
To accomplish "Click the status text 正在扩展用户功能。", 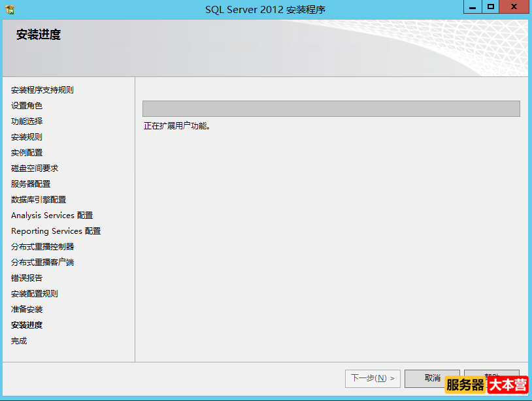I will 177,126.
